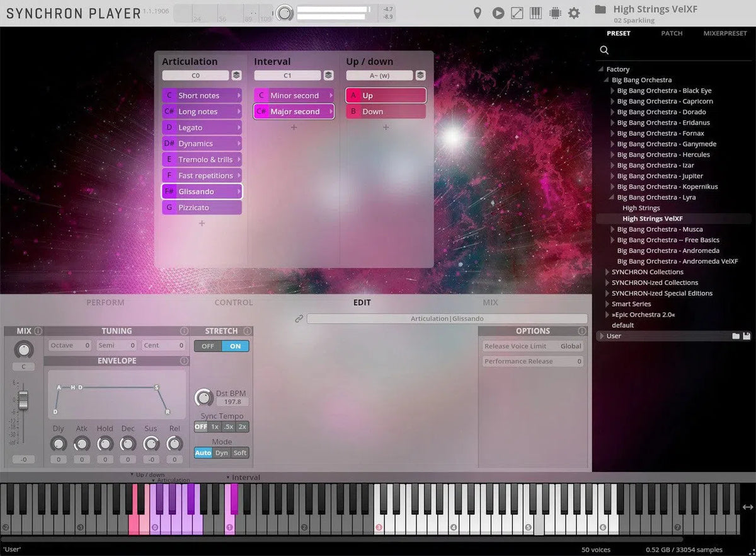Screen dimensions: 756x556
Task: Click the Mix volume fader
Action: (x=23, y=399)
